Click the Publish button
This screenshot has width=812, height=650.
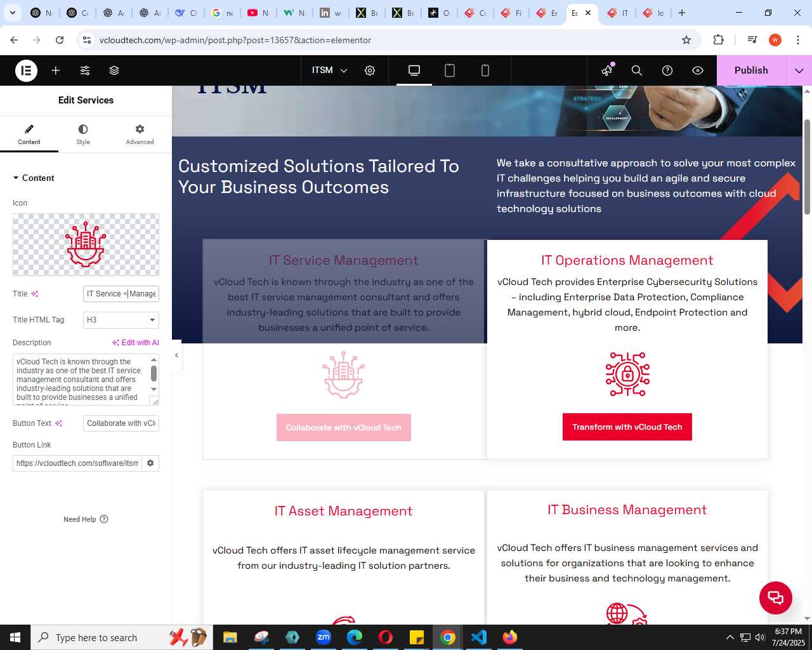pyautogui.click(x=751, y=70)
